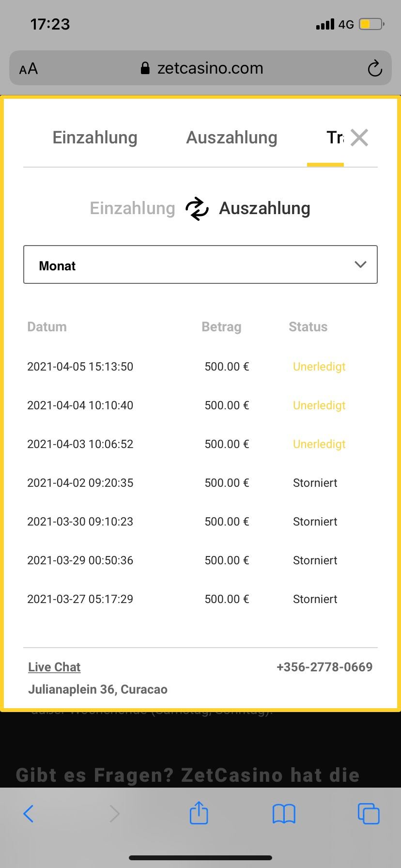Tap the Safari forward arrow

point(114,813)
